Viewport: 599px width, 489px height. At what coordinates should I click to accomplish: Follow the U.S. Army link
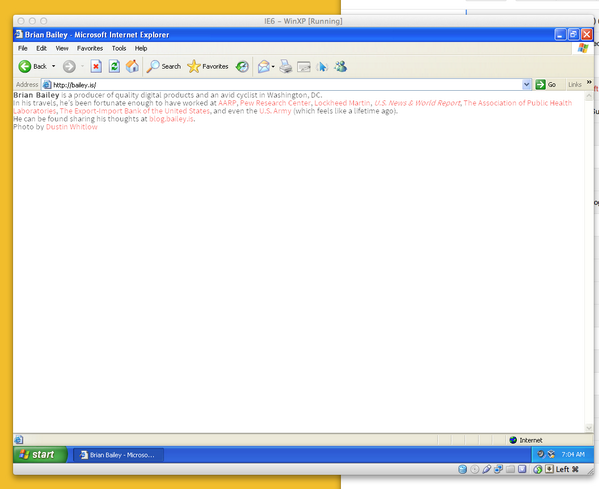click(275, 111)
